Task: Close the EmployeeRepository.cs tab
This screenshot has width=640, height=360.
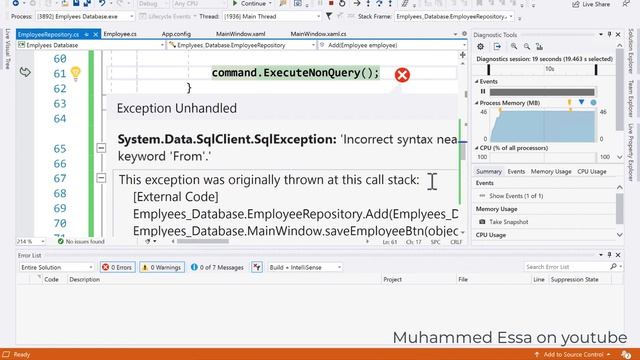Action: (96, 34)
